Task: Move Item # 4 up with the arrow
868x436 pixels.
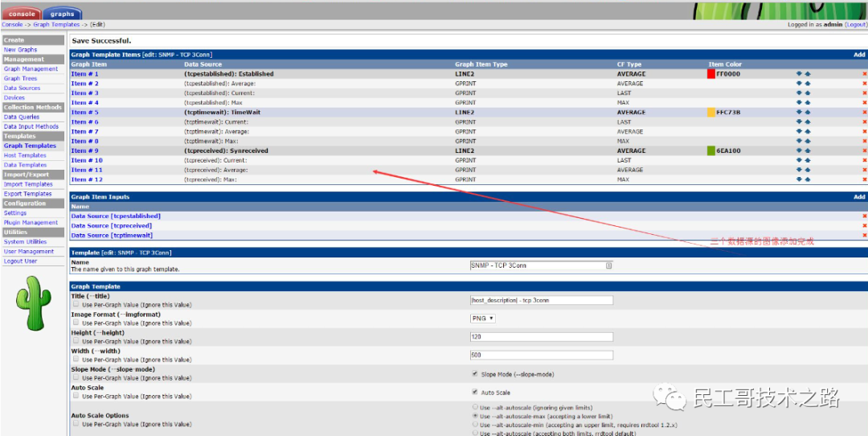Action: click(x=807, y=102)
